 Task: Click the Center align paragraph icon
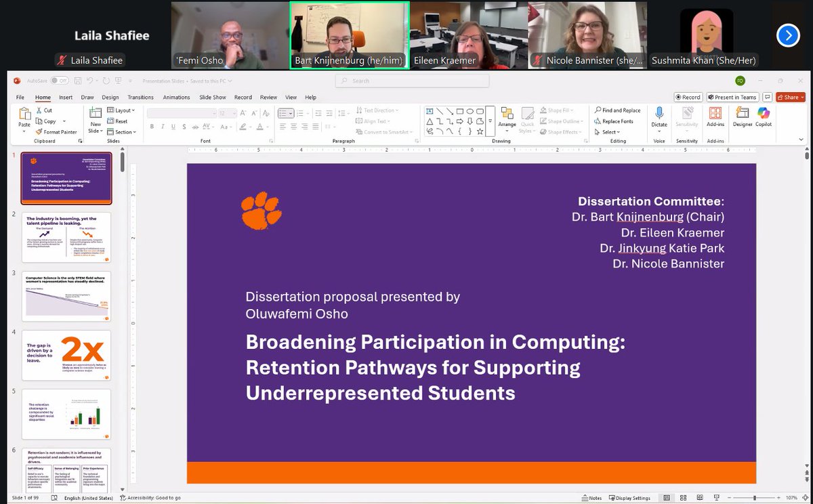click(294, 127)
